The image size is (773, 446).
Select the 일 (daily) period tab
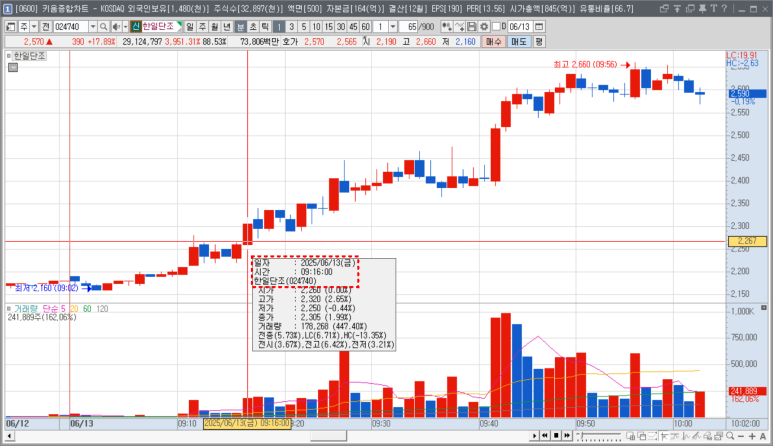click(x=190, y=27)
